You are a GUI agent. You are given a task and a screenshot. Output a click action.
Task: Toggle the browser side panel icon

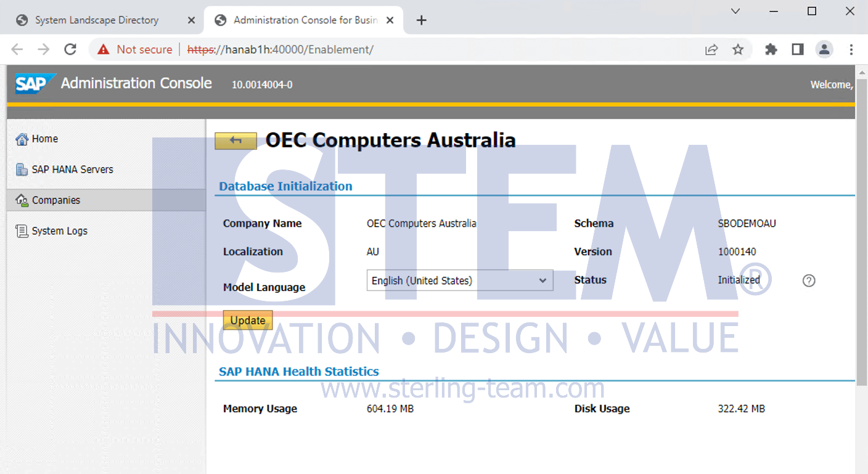tap(798, 49)
